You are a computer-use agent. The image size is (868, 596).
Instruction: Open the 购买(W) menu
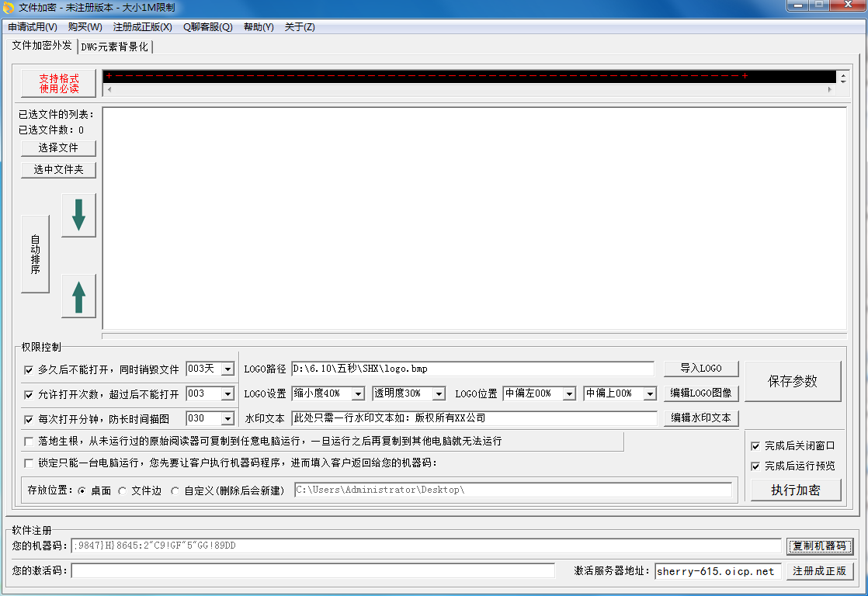85,27
